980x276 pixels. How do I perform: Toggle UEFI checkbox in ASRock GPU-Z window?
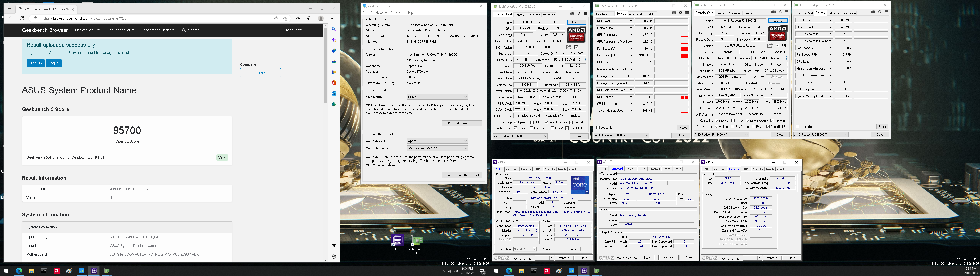576,47
